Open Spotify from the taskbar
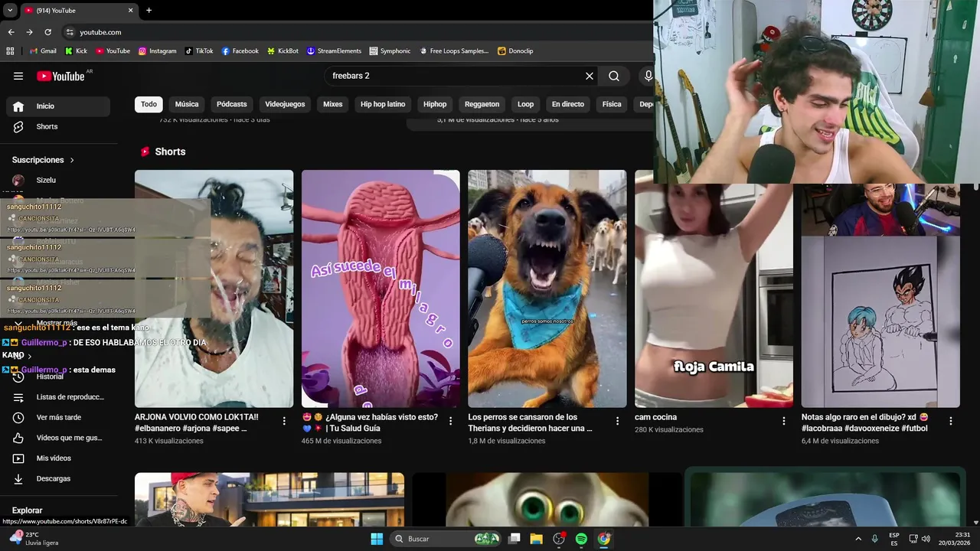This screenshot has height=551, width=980. (581, 539)
